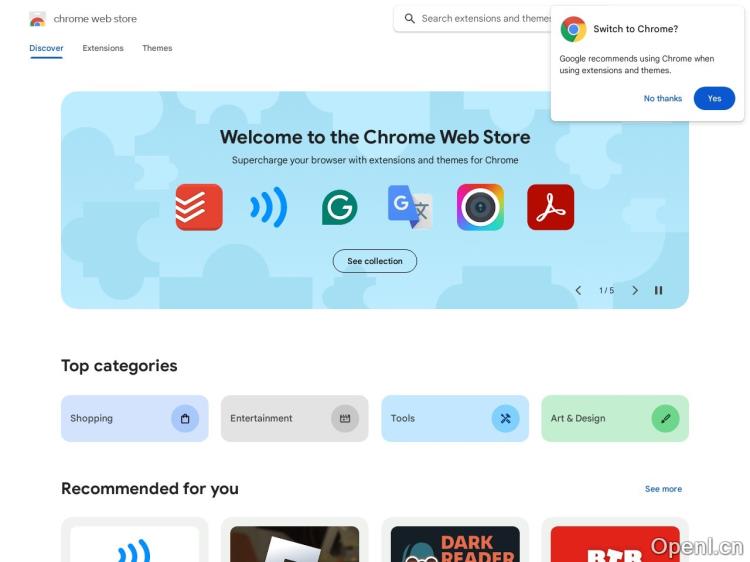Pause the banner carousel
Viewport: 750px width, 562px height.
click(x=659, y=290)
